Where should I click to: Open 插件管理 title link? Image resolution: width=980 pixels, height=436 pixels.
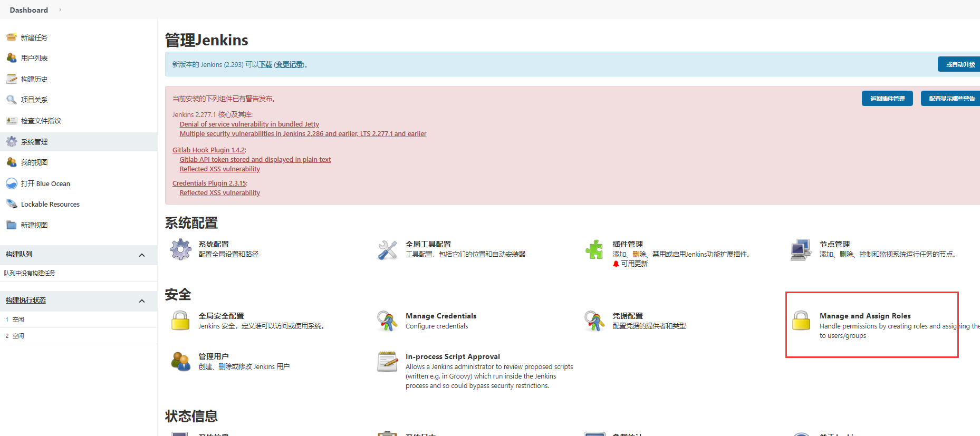(628, 244)
